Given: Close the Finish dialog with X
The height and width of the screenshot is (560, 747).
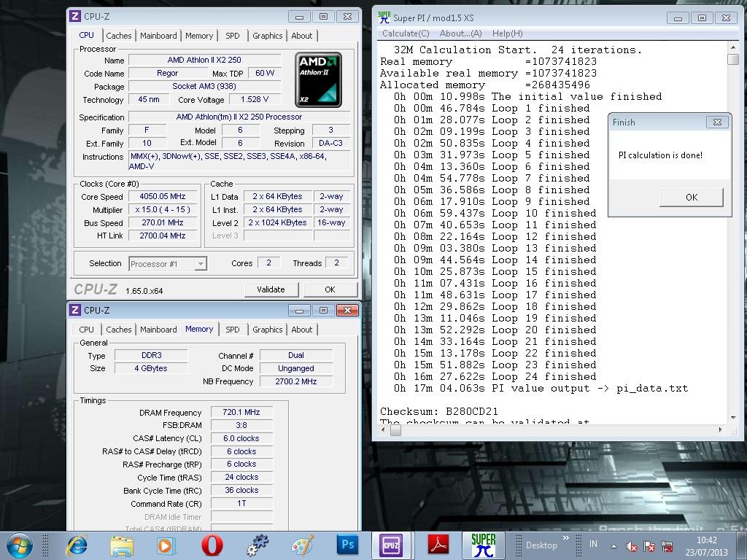Looking at the screenshot, I should pos(717,122).
